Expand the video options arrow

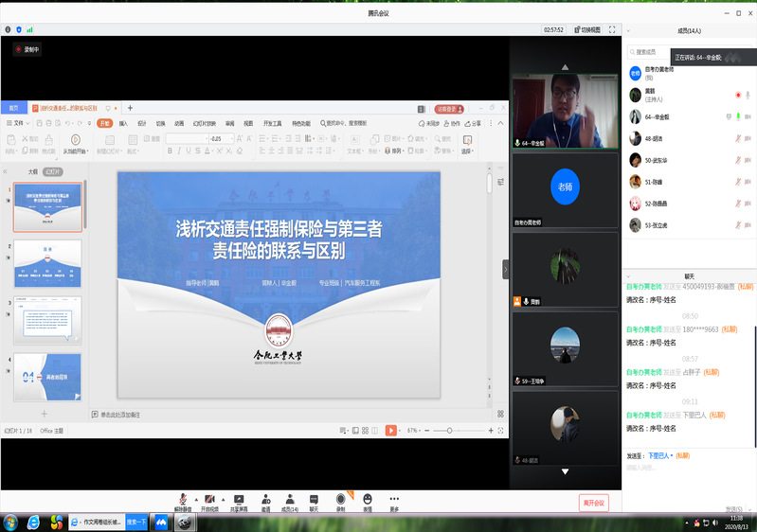click(222, 498)
